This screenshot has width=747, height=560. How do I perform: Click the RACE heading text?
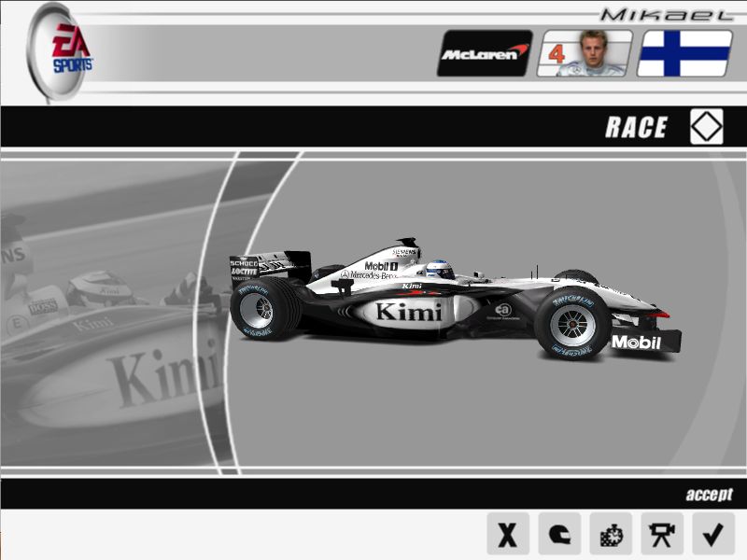click(x=636, y=128)
